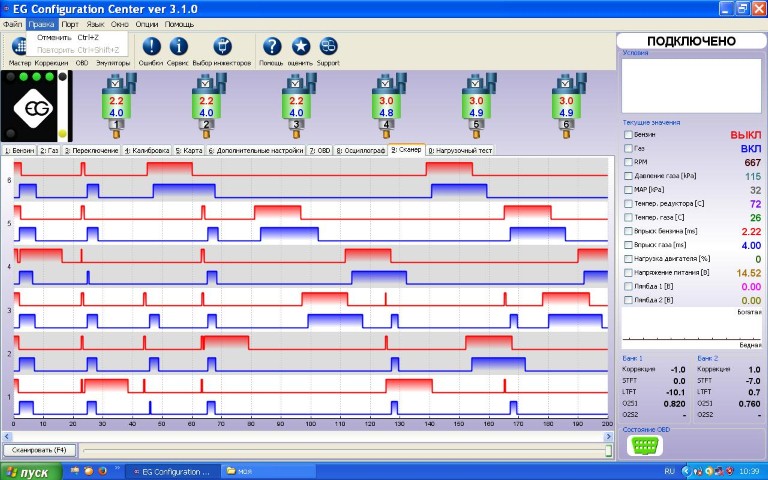Tick the Бензин checkbox
This screenshot has width=768, height=480.
point(628,134)
